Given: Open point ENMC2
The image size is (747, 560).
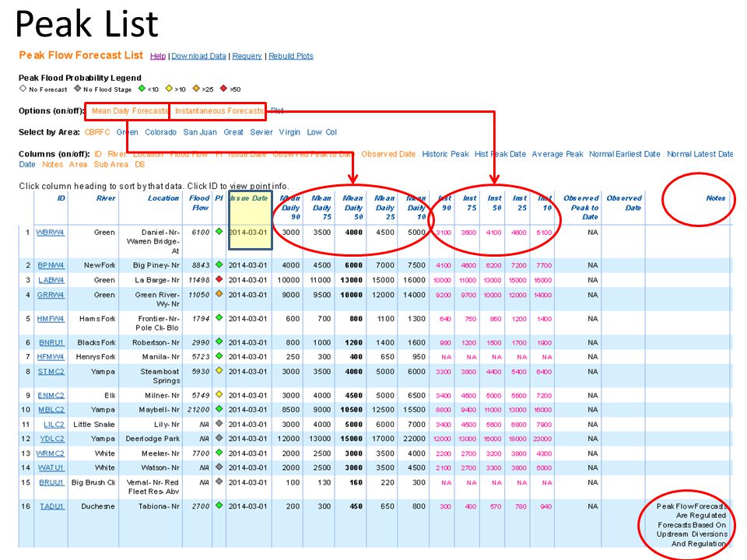Looking at the screenshot, I should 51,395.
